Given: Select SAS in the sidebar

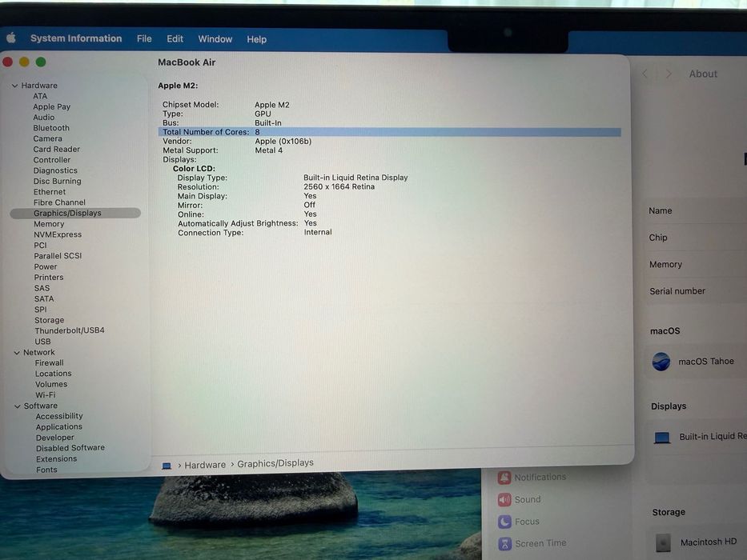Looking at the screenshot, I should click(42, 288).
